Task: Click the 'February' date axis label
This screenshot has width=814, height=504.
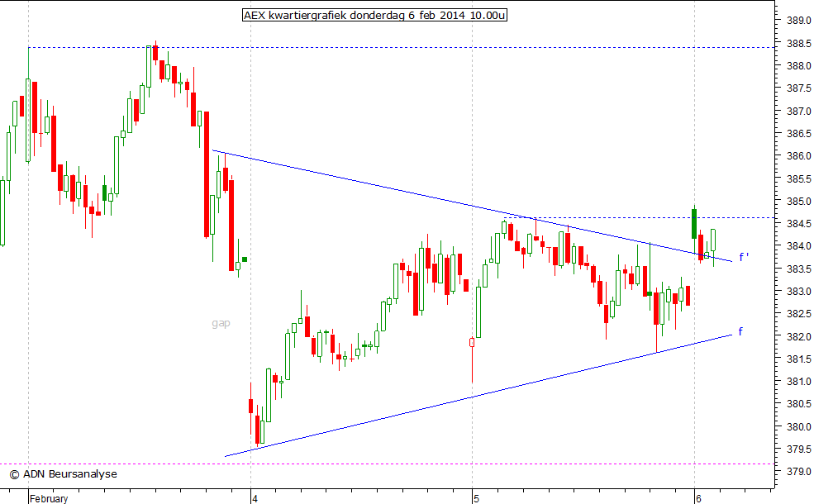Action: coord(49,498)
